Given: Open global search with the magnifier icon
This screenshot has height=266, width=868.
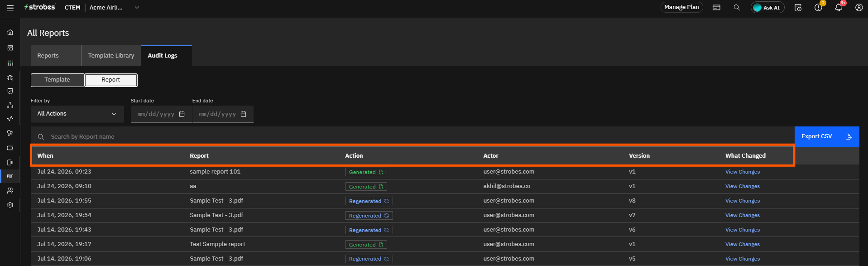Looking at the screenshot, I should click(x=737, y=8).
